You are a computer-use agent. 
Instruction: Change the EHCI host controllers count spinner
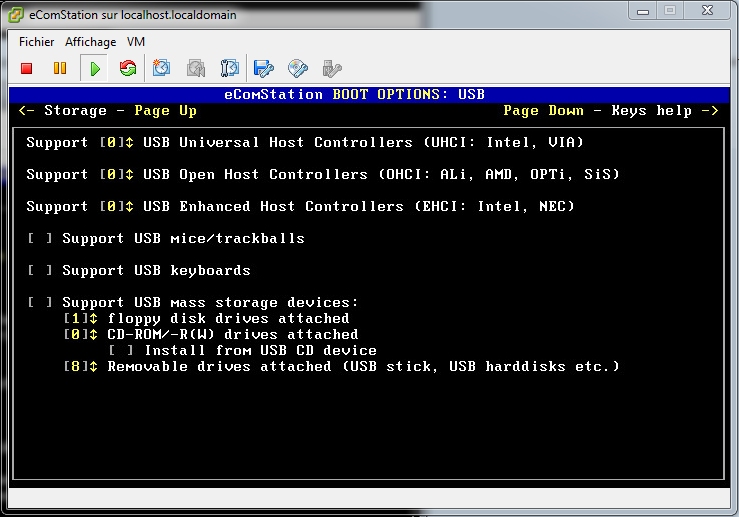117,206
